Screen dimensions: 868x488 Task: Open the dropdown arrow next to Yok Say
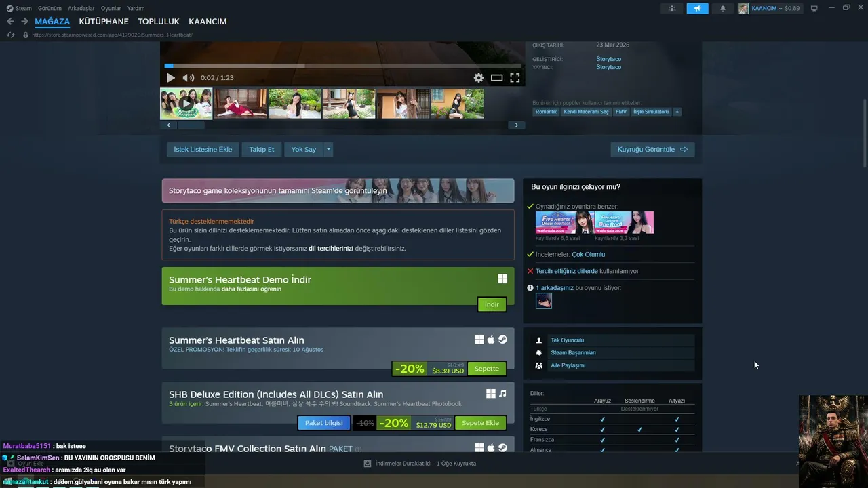point(328,149)
